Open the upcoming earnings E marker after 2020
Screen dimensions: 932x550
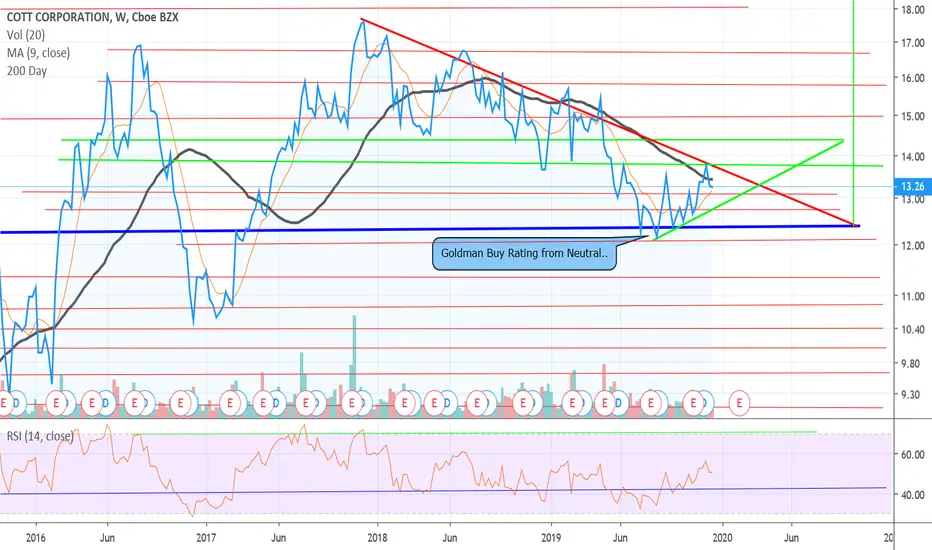[x=739, y=403]
